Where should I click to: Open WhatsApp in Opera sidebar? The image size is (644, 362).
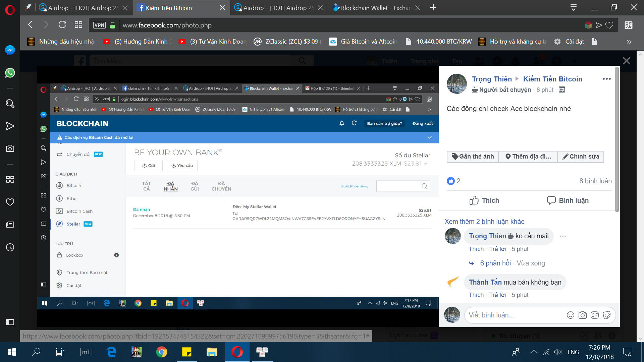click(10, 73)
